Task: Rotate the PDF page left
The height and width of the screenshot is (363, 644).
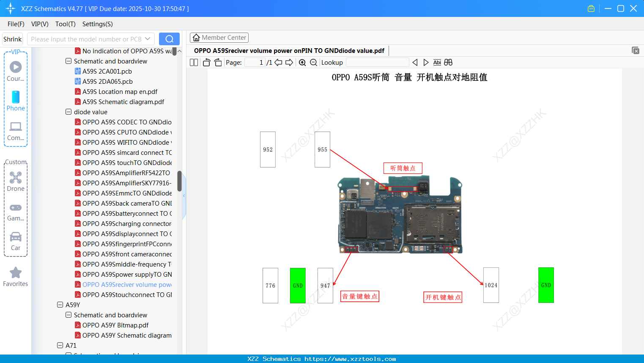Action: 206,62
